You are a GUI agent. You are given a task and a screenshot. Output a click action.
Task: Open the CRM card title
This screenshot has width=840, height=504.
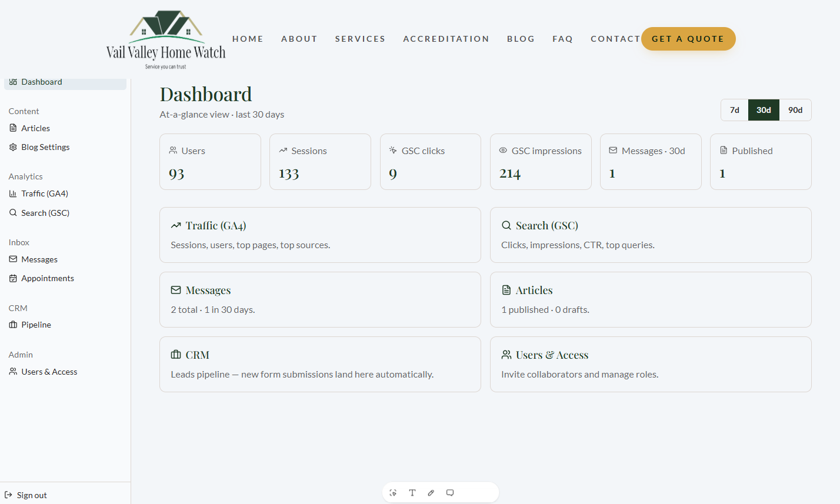(x=198, y=355)
